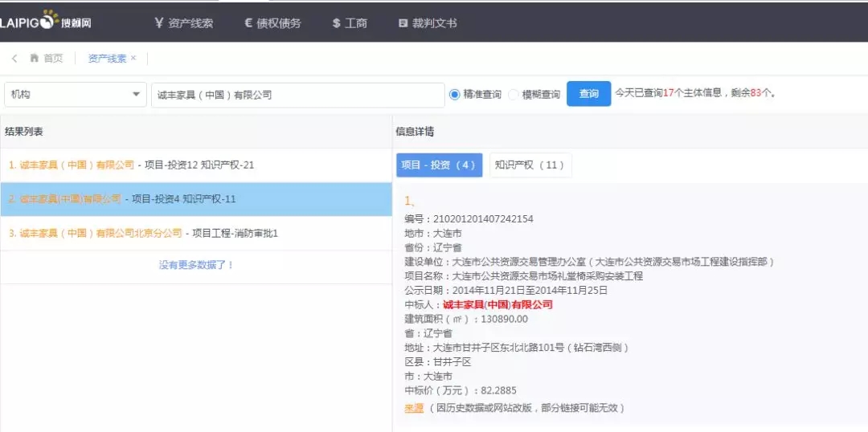Open the 工商 menu
Image resolution: width=868 pixels, height=432 pixels.
point(350,24)
